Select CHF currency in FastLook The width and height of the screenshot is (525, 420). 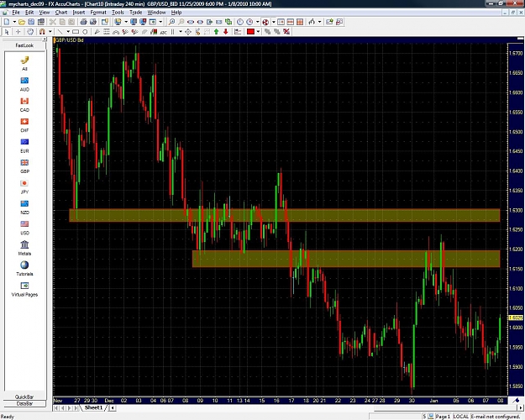click(x=24, y=124)
